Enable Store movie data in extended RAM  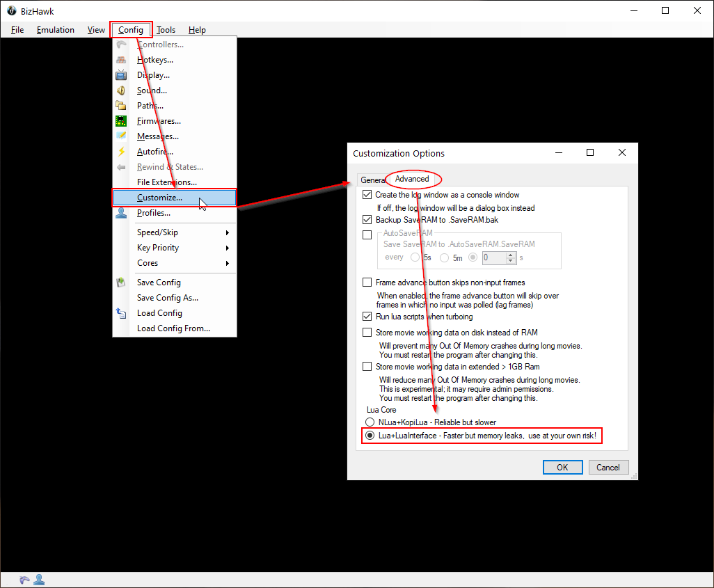367,367
